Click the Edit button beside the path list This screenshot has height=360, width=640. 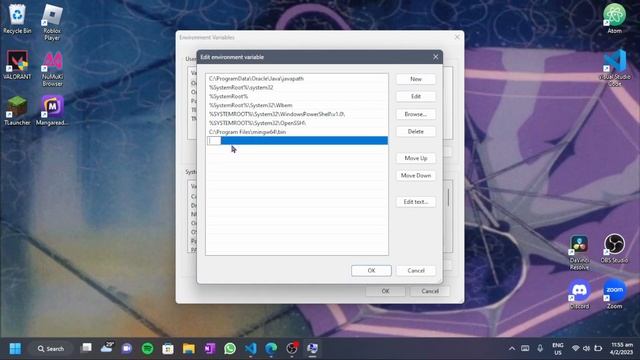click(x=416, y=96)
